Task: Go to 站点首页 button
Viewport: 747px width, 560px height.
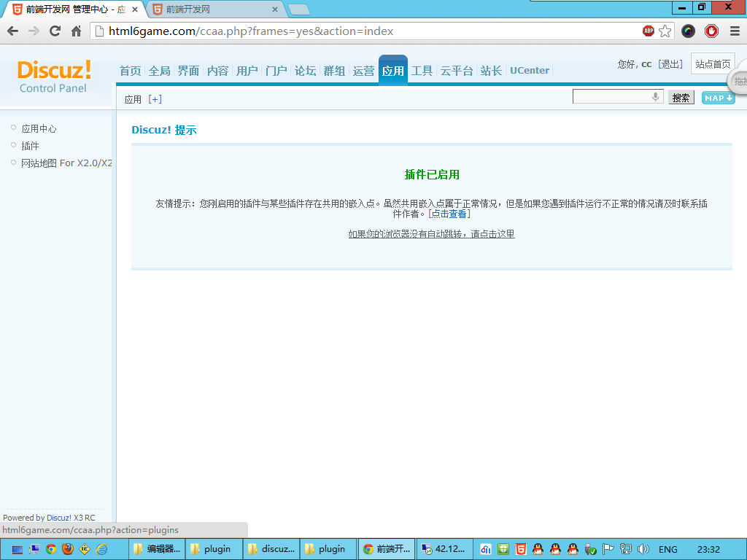Action: point(713,64)
